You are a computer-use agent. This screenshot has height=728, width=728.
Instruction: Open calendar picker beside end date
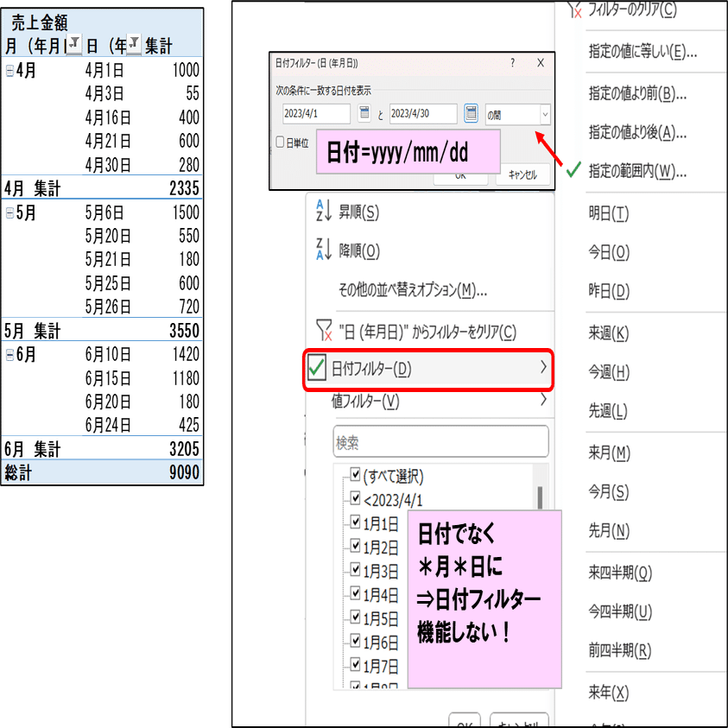pos(471,113)
